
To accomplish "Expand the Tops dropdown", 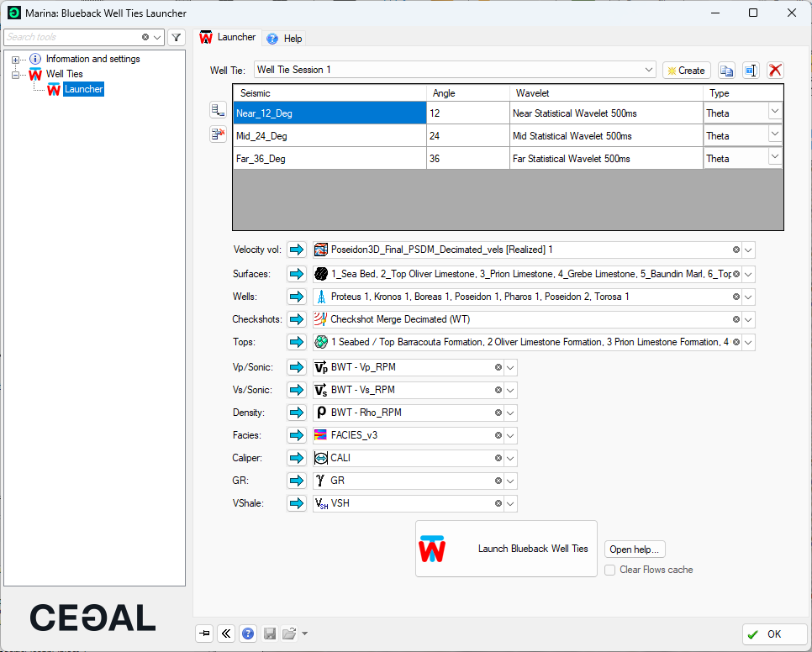I will coord(748,342).
